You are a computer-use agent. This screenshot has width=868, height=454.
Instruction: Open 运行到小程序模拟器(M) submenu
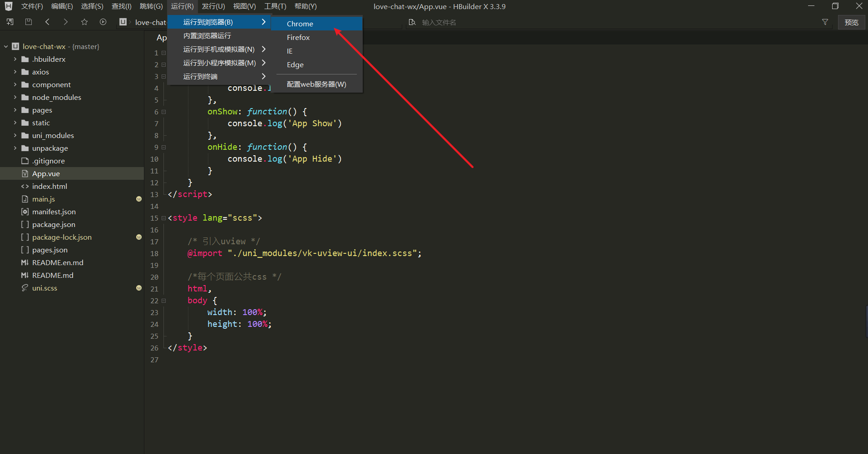point(219,63)
